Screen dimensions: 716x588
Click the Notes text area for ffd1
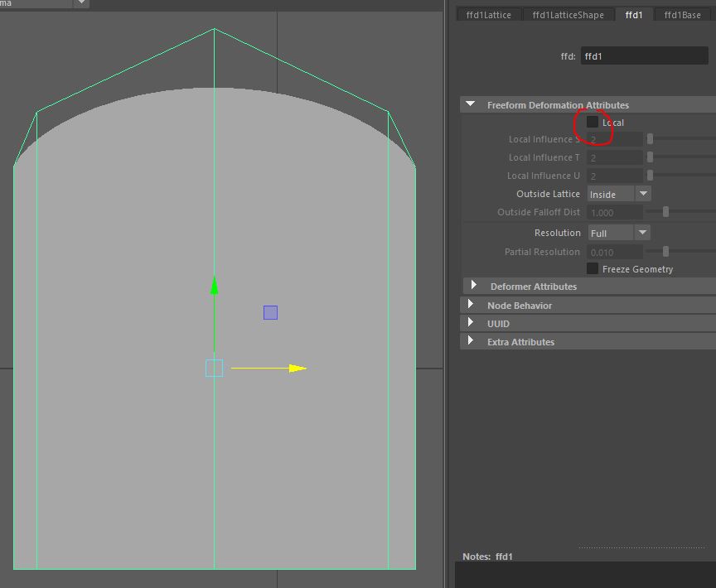pyautogui.click(x=585, y=575)
